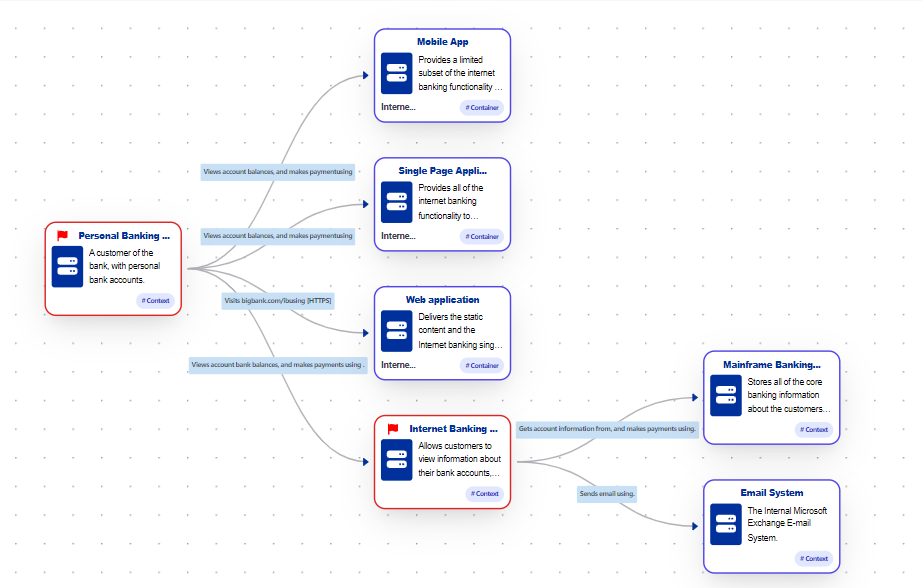Screen dimensions: 922x588
Task: Select the Container tag on Mobile App node
Action: click(x=482, y=108)
